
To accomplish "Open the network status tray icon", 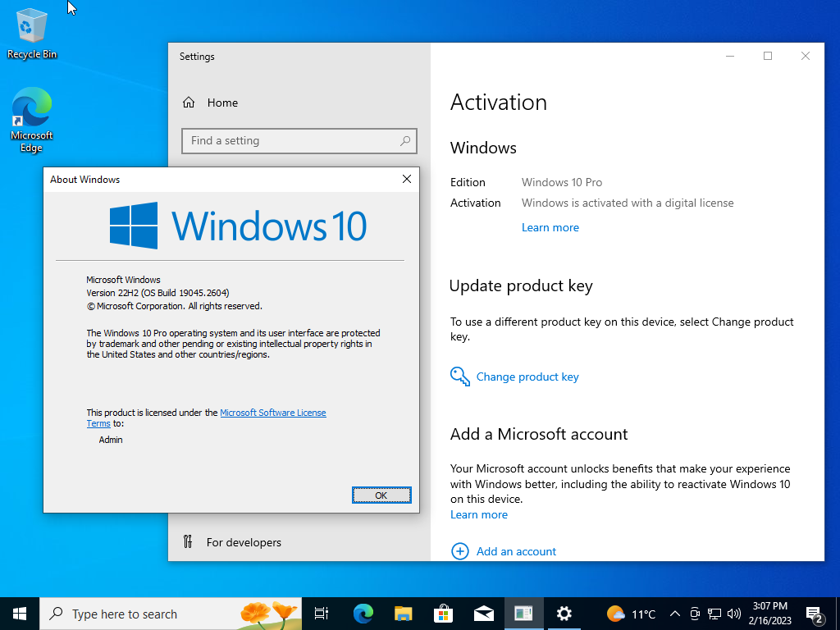I will point(714,614).
